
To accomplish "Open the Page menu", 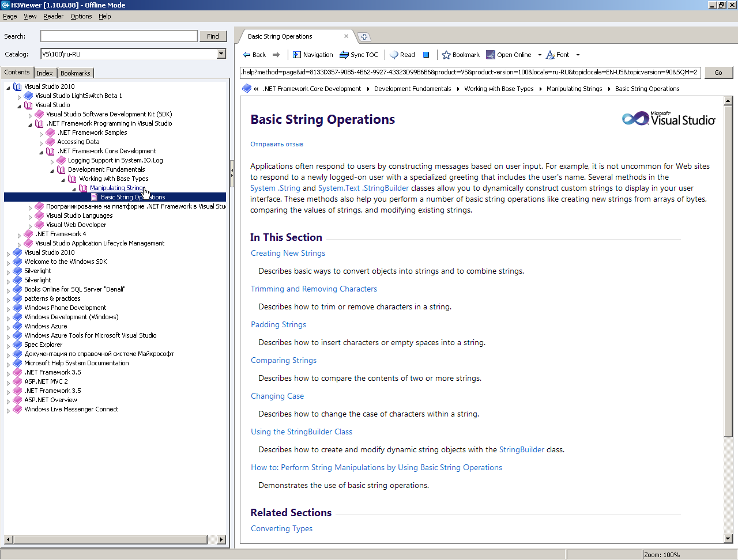I will coord(10,16).
